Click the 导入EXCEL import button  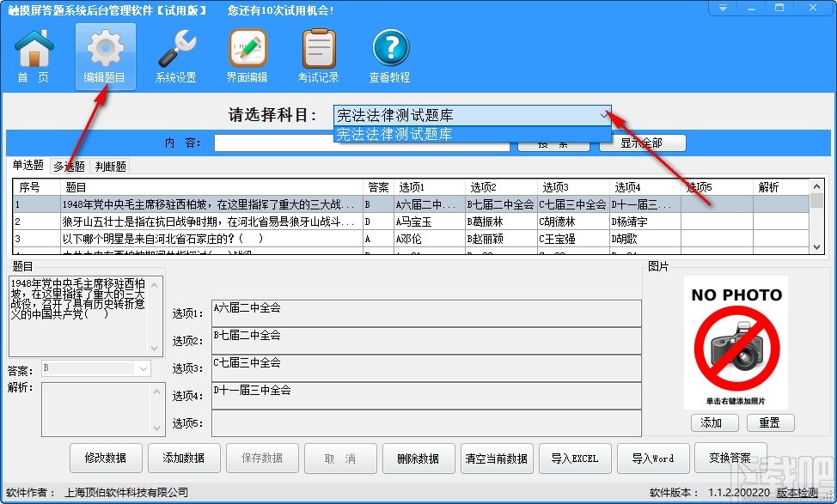575,458
